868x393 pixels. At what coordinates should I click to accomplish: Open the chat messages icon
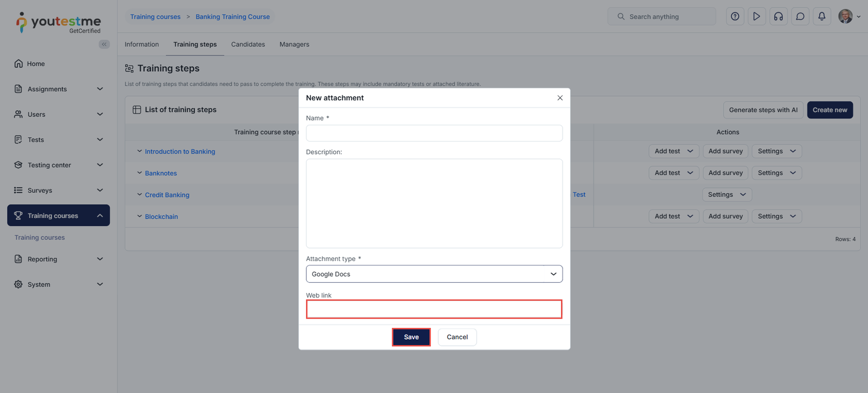[800, 17]
